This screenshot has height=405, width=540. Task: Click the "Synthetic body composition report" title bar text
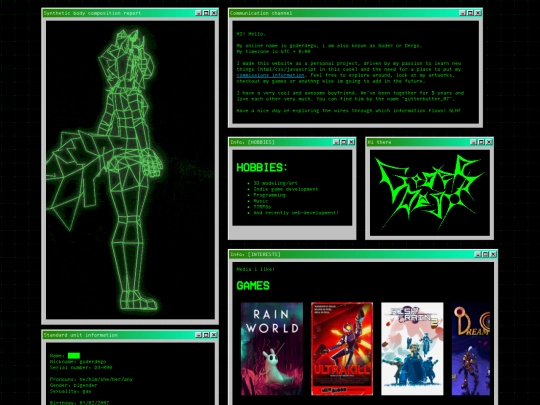click(92, 13)
